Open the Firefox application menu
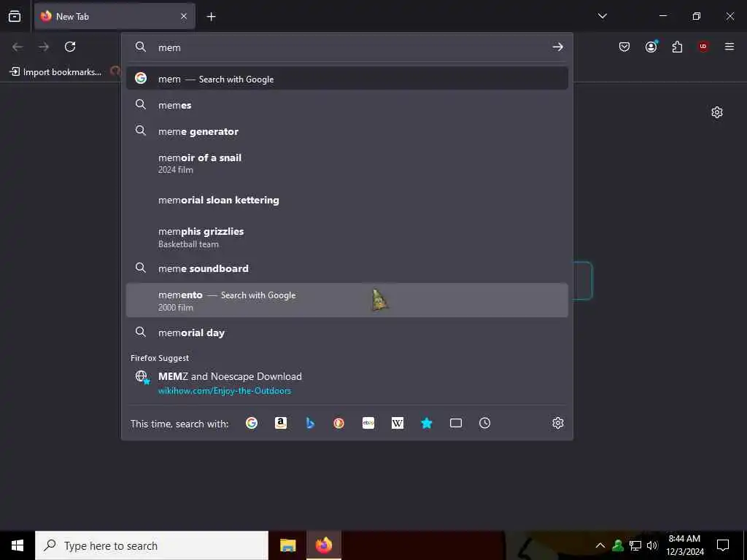The image size is (747, 560). tap(729, 47)
